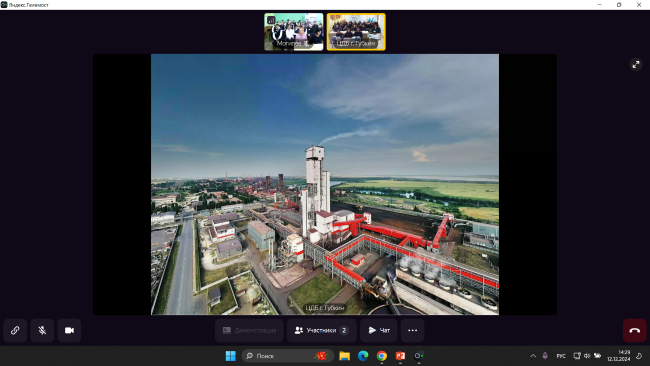
Task: Open the Участники participants list
Action: click(322, 330)
